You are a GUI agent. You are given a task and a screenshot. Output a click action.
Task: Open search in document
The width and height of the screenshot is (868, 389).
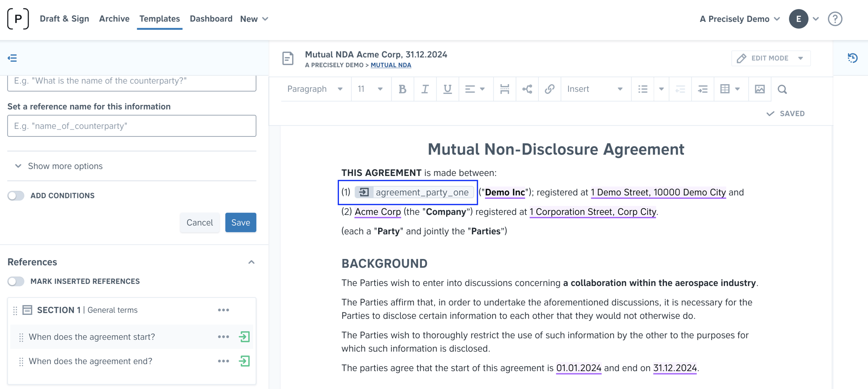[782, 89]
